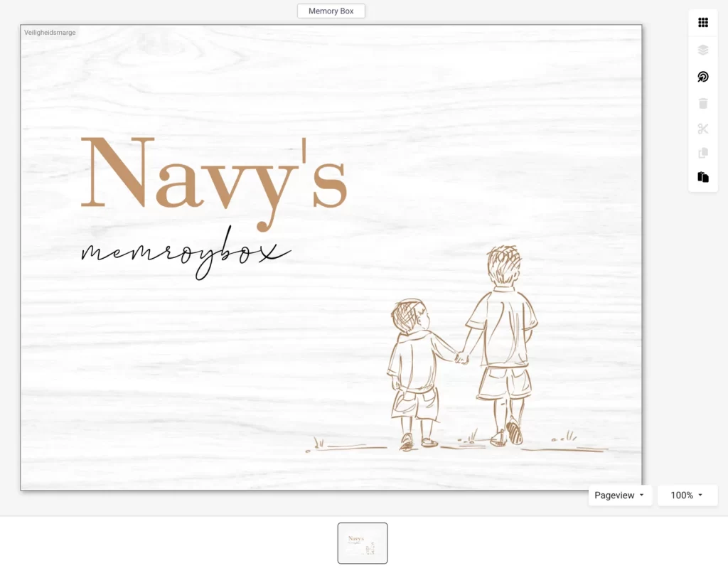
Task: Click the target cursor icon
Action: click(x=703, y=77)
